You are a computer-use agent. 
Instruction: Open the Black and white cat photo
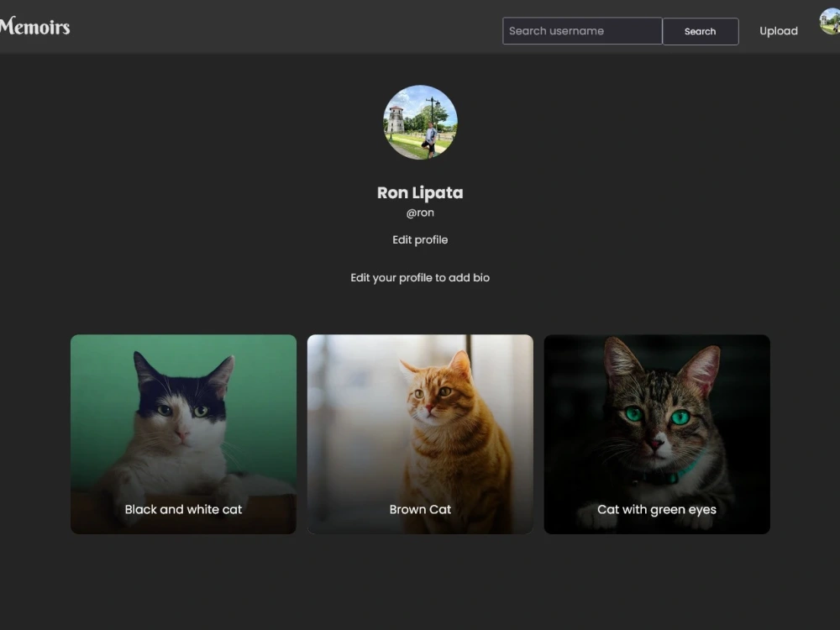pyautogui.click(x=183, y=434)
